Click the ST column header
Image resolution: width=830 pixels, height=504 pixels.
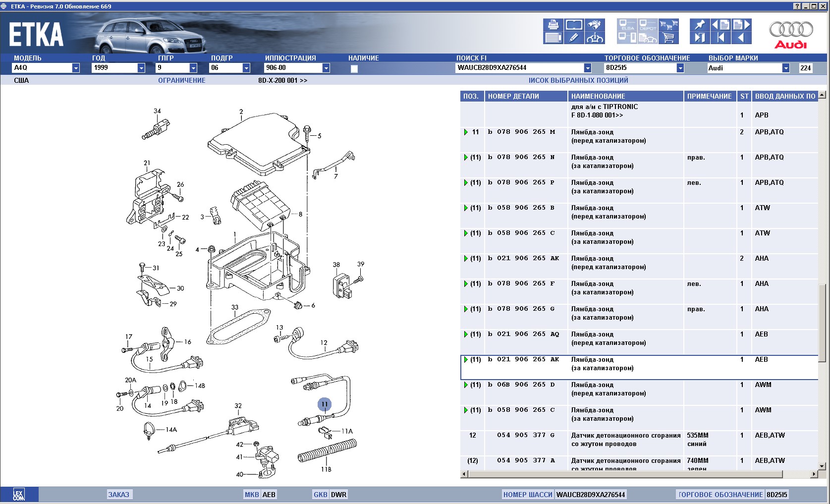click(x=744, y=96)
